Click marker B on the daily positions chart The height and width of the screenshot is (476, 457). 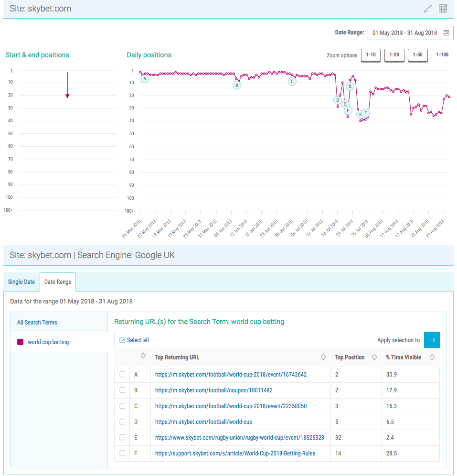click(237, 85)
